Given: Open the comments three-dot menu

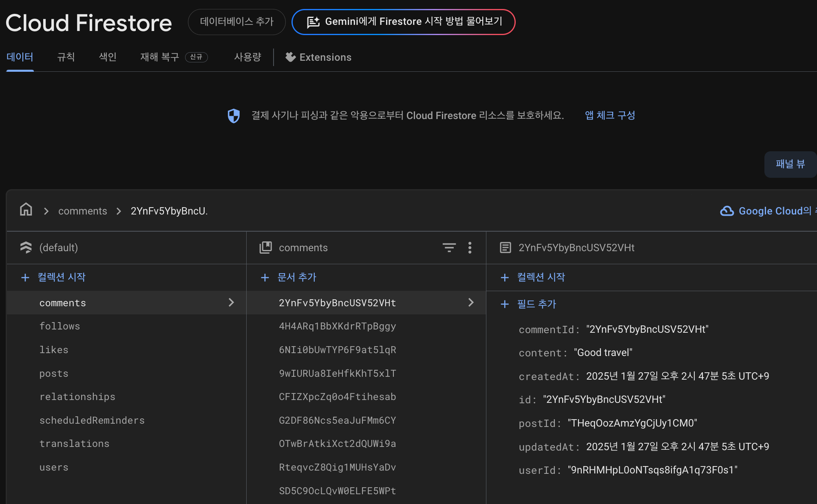Looking at the screenshot, I should [x=470, y=248].
